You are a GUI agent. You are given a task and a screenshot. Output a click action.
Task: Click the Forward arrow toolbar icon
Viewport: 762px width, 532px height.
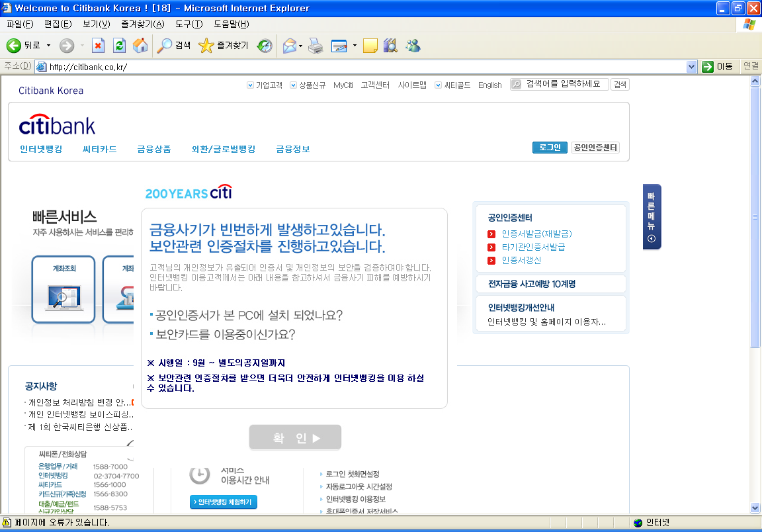click(x=67, y=46)
